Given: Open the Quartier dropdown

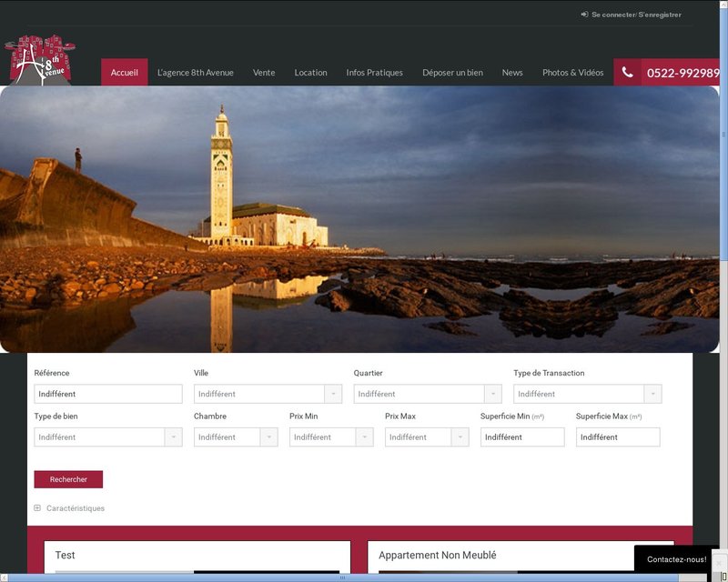Looking at the screenshot, I should coord(428,394).
